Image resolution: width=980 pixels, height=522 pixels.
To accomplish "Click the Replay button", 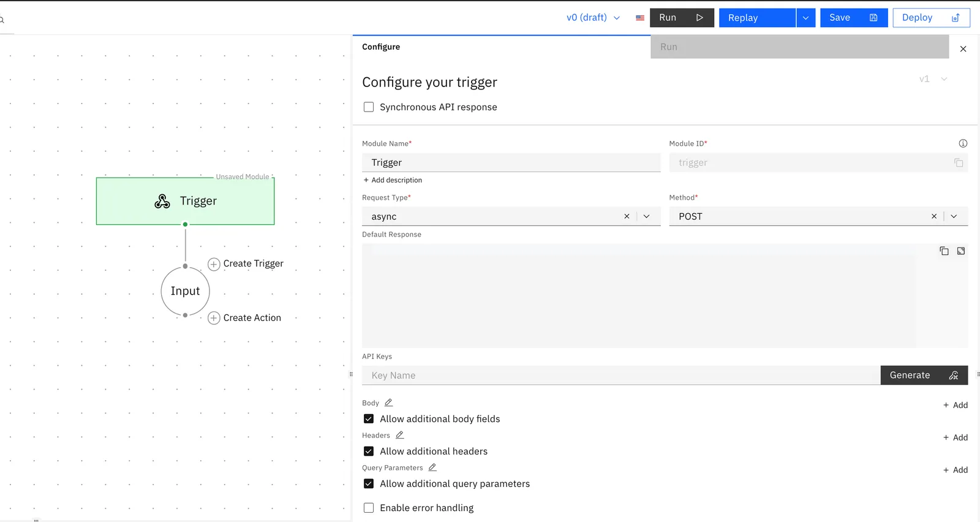I will (757, 18).
